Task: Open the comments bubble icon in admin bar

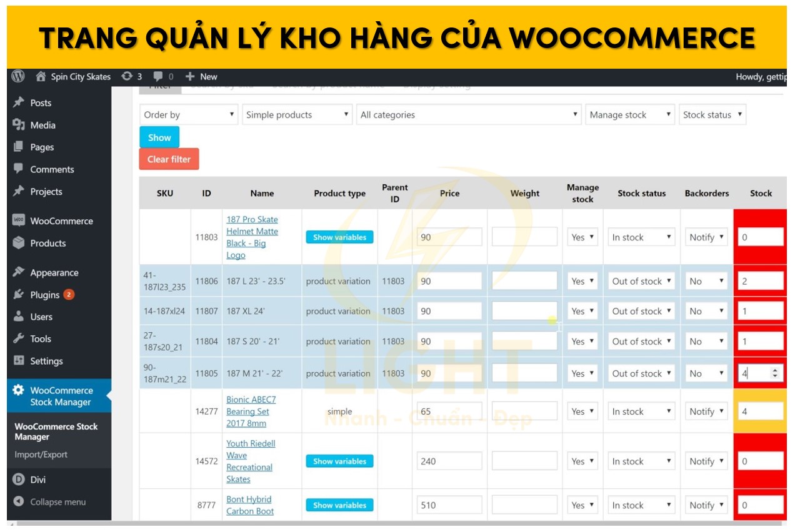Action: point(159,77)
